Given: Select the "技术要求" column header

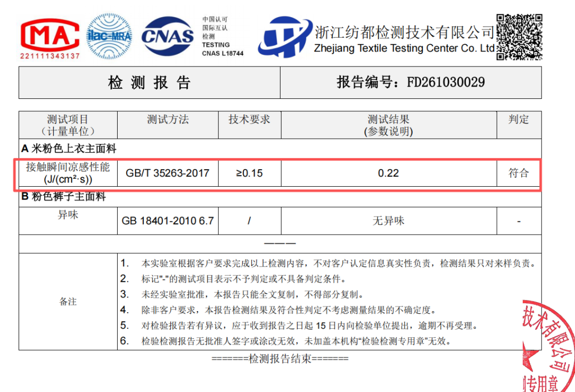Looking at the screenshot, I should 250,125.
